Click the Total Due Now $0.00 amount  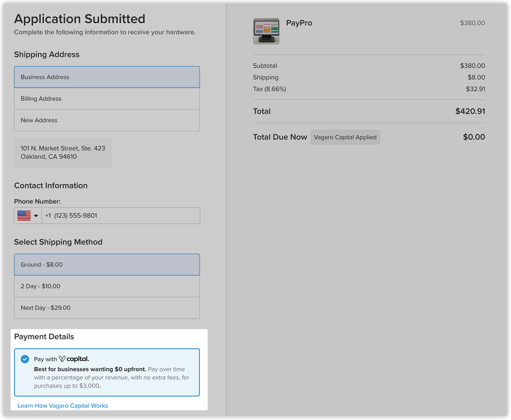(474, 137)
